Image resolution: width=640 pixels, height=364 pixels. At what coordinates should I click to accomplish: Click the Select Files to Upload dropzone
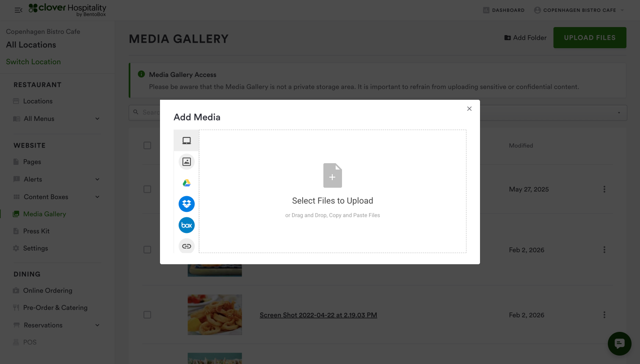[333, 191]
